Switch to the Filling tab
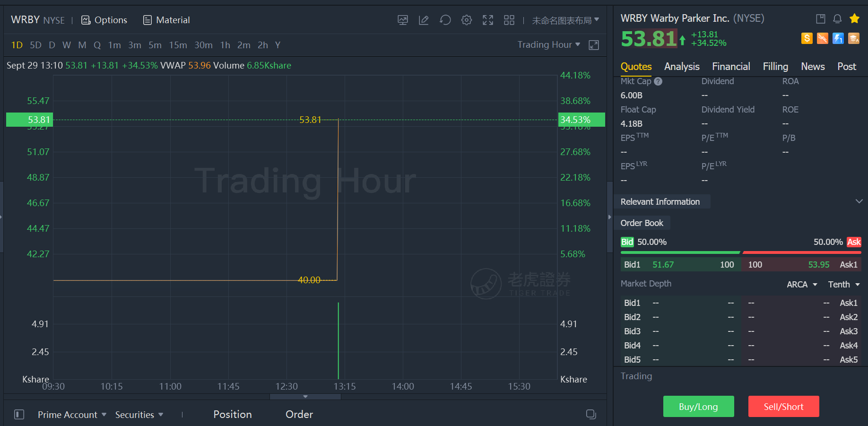868x426 pixels. [775, 67]
